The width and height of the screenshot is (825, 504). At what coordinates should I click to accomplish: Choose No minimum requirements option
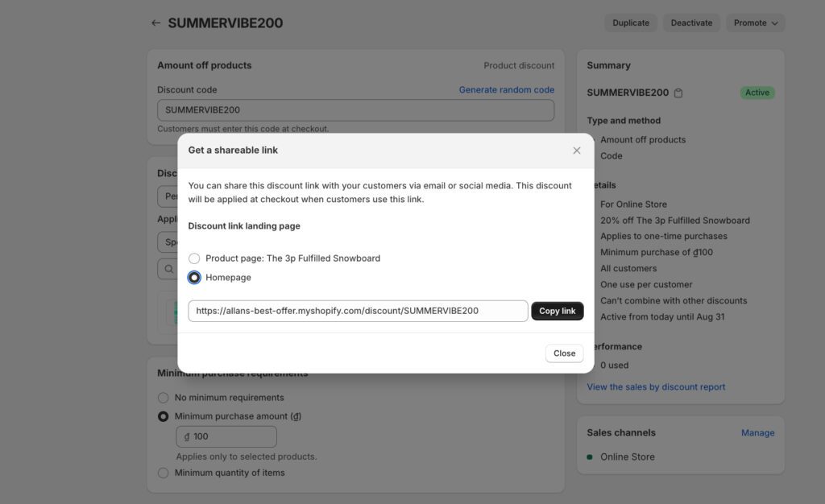pos(164,398)
